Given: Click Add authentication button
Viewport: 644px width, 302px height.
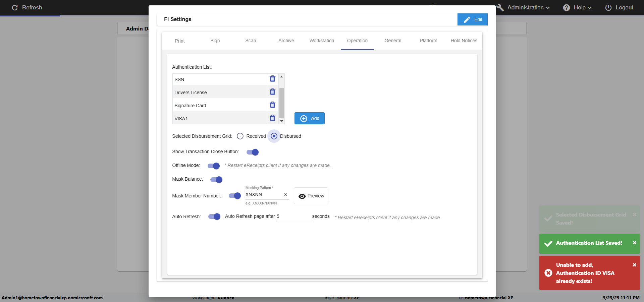Looking at the screenshot, I should click(309, 118).
